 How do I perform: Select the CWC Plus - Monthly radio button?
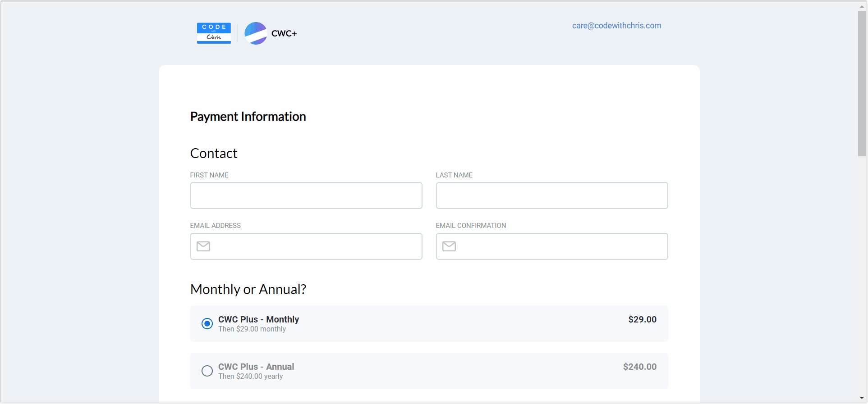(x=207, y=324)
